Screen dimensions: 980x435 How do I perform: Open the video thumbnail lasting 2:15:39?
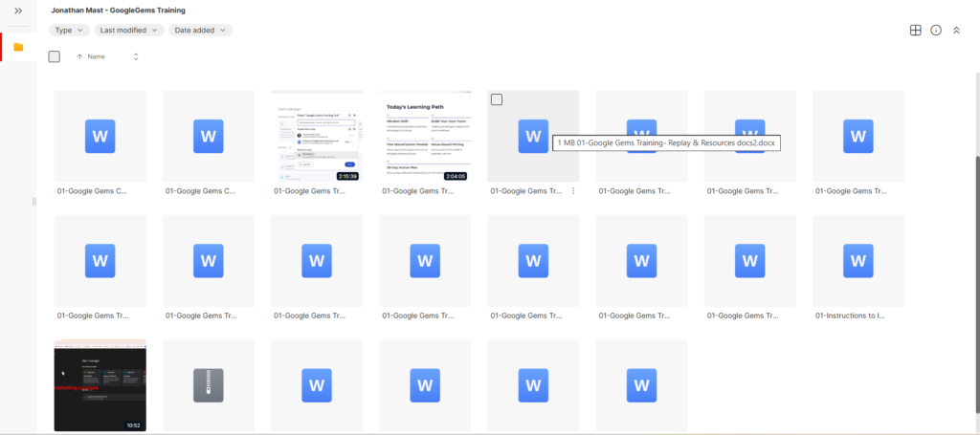click(x=316, y=136)
